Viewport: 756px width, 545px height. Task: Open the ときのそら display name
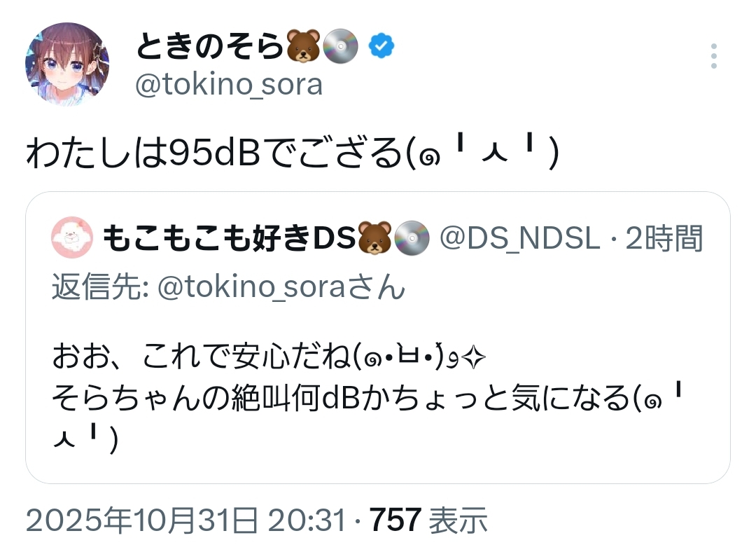pos(210,46)
